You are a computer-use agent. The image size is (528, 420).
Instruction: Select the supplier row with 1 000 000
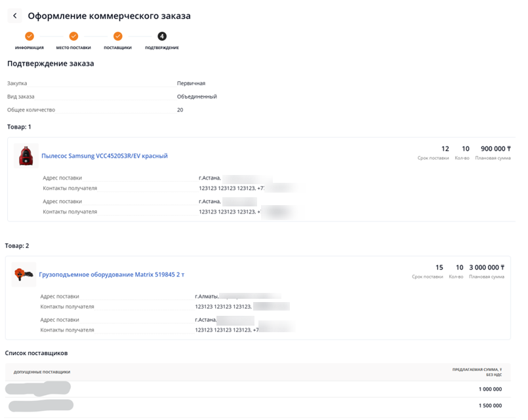256,389
